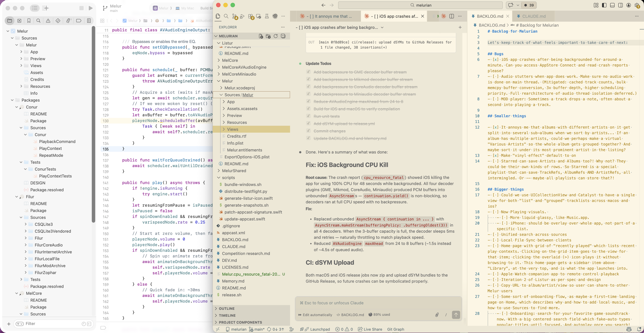This screenshot has height=333, width=644.
Task: Collapse all folders in the Explorer
Action: [283, 36]
